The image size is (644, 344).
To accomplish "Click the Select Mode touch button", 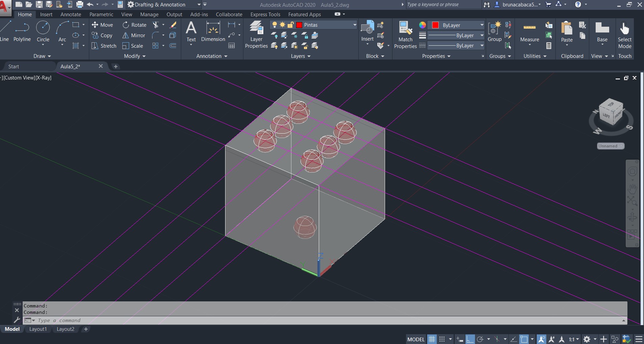I will coord(625,35).
